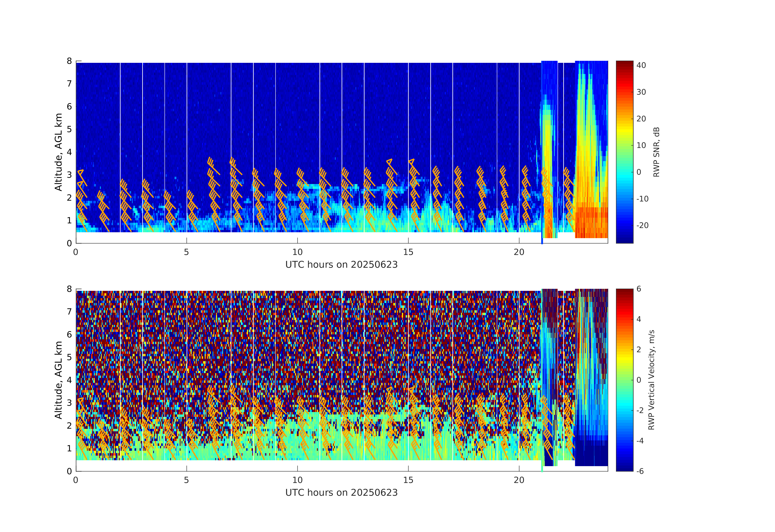
Task: Click the RWP SNR colorbar
Action: pos(624,152)
